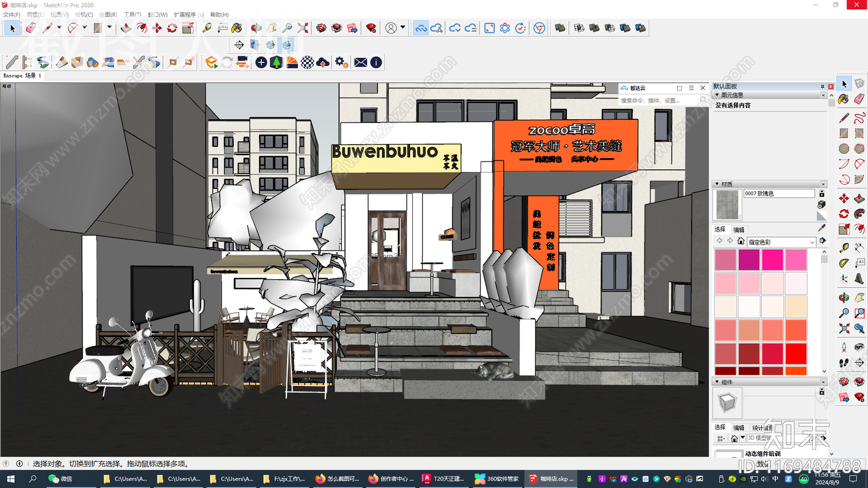
Task: Pick the bright red color swatch
Action: [x=796, y=354]
